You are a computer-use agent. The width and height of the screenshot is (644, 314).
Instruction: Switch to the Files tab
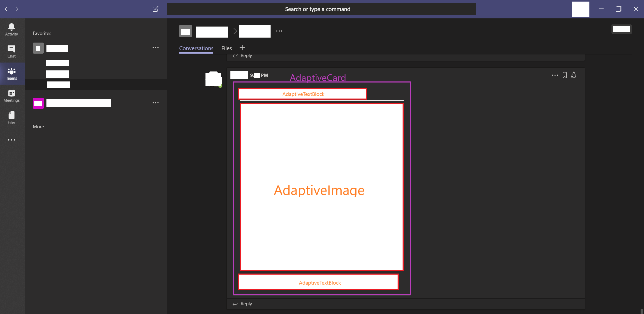pyautogui.click(x=226, y=48)
